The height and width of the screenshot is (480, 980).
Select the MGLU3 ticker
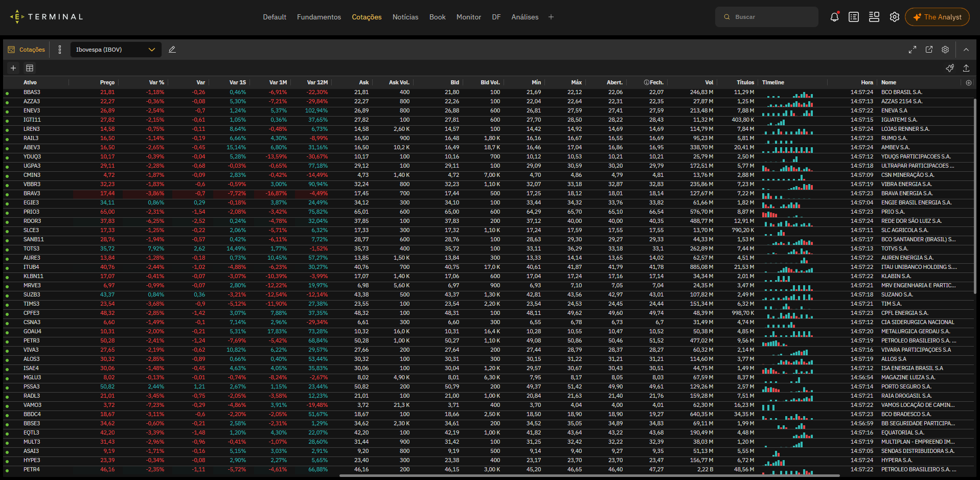click(x=32, y=378)
